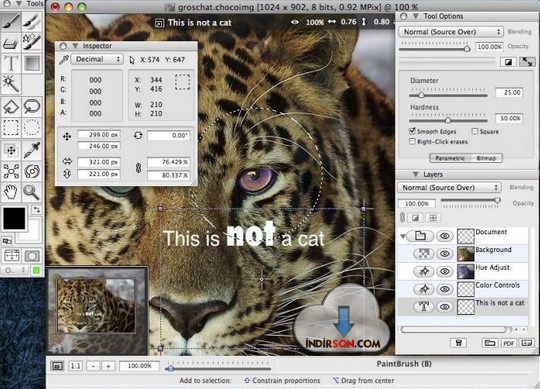540x389 pixels.
Task: Select the rectangular marquee tool
Action: pyautogui.click(x=11, y=128)
